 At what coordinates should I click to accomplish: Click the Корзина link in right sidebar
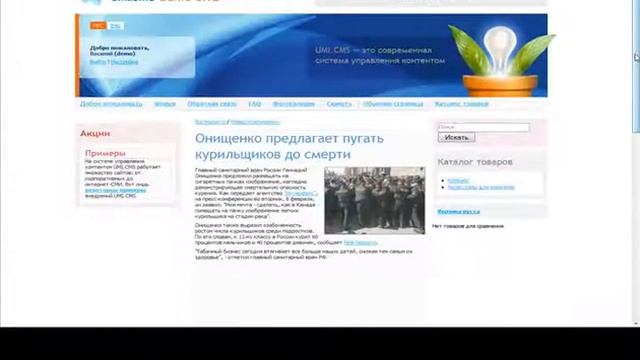pyautogui.click(x=458, y=211)
